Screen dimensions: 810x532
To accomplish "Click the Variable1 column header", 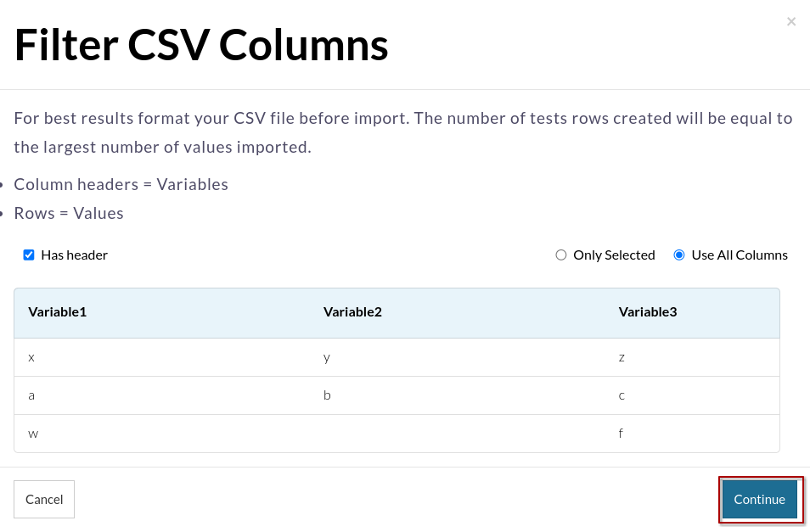I will 58,312.
